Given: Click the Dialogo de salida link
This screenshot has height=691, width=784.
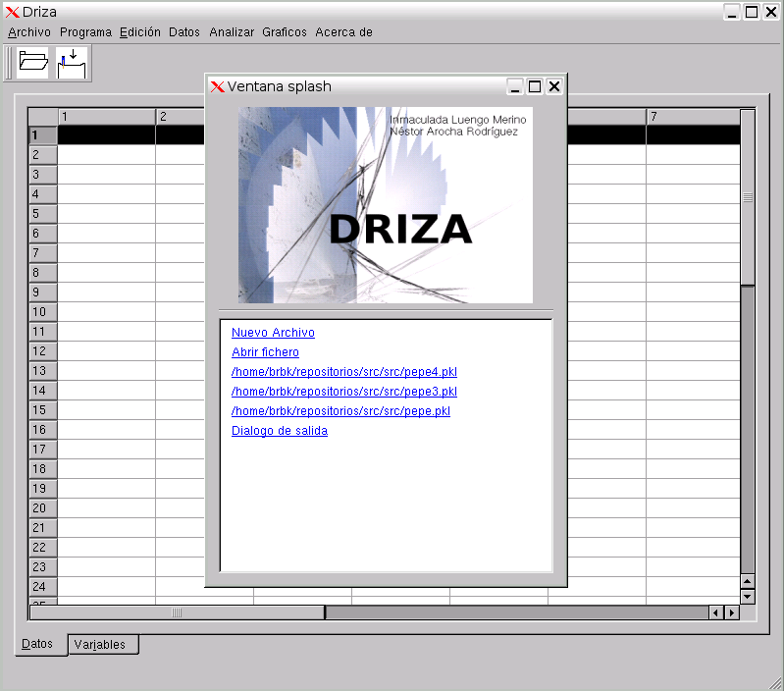Looking at the screenshot, I should click(280, 431).
